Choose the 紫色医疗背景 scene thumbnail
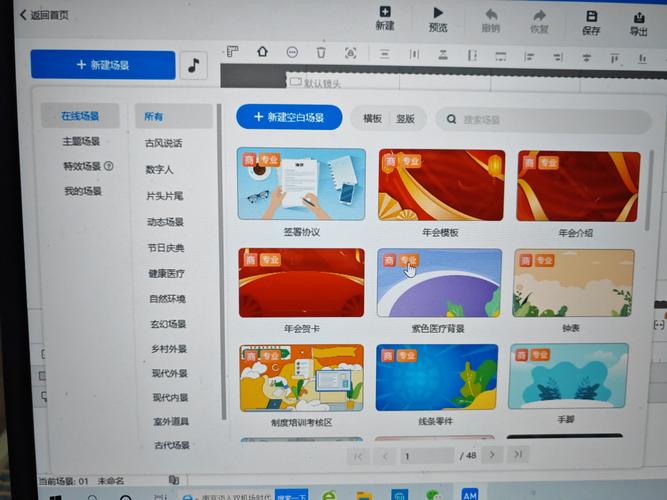 [439, 283]
